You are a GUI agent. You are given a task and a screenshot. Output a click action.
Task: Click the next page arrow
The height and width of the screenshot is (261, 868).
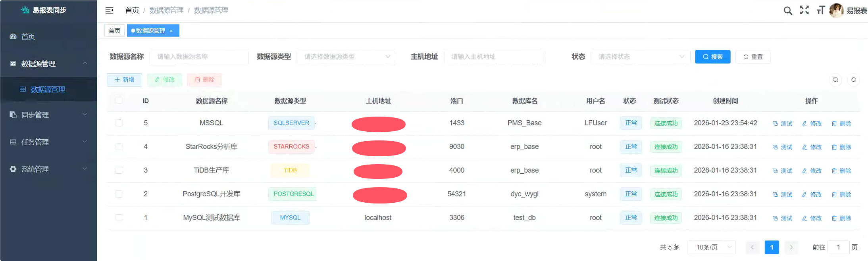791,247
